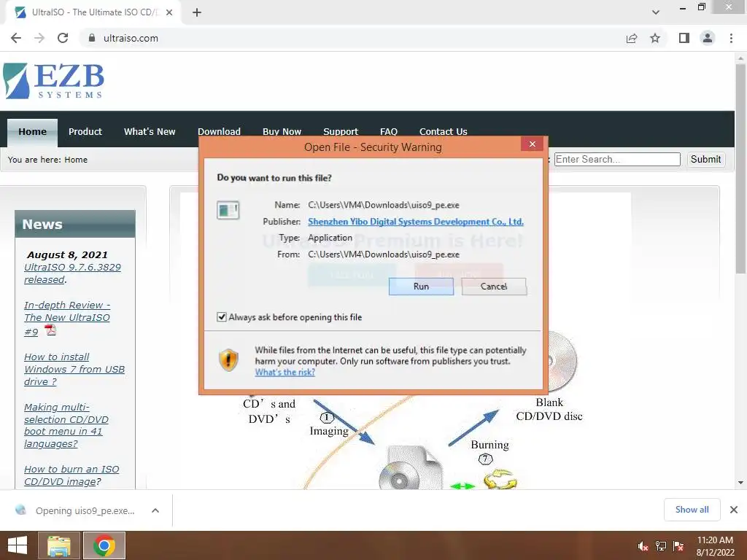Open In-depth Review The New UltraISO #9
747x560 pixels.
pos(67,318)
